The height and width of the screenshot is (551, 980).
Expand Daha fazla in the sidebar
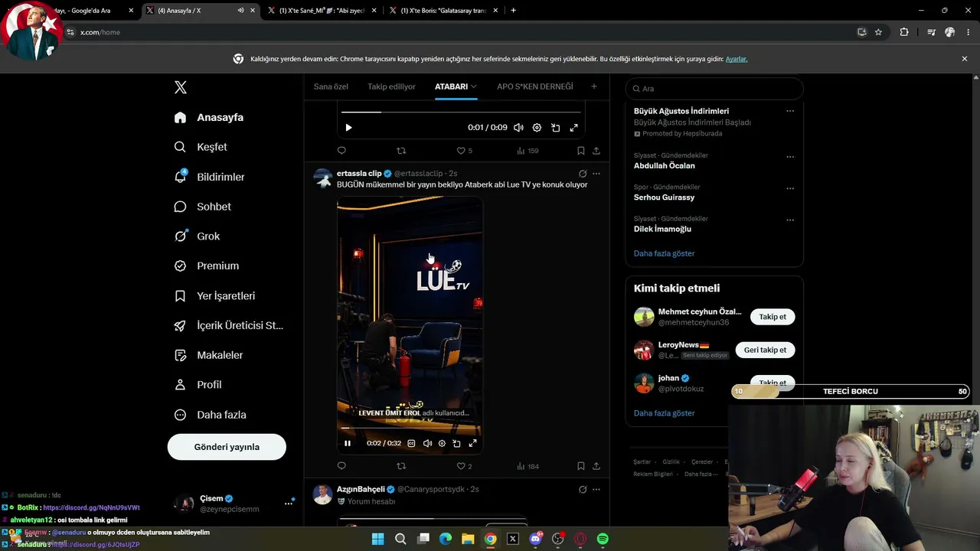click(210, 415)
